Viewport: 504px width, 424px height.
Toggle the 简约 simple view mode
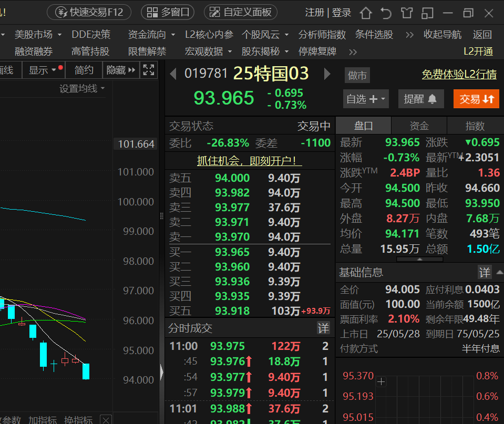[x=84, y=70]
